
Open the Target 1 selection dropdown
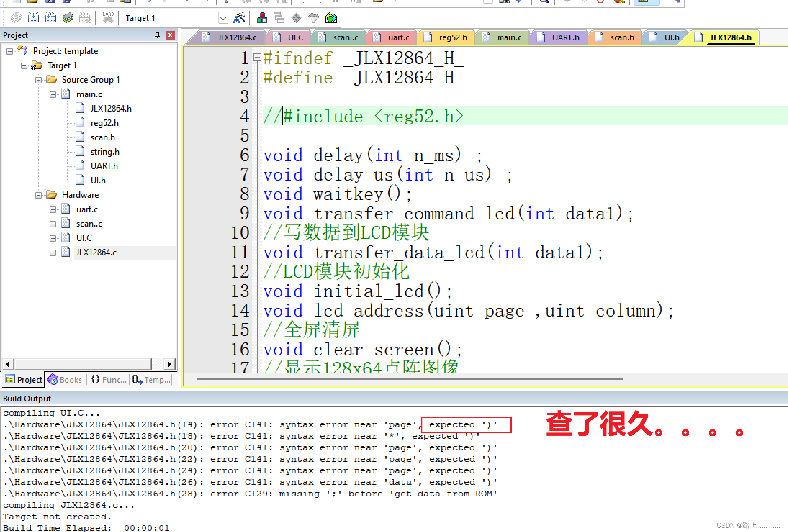pyautogui.click(x=223, y=18)
